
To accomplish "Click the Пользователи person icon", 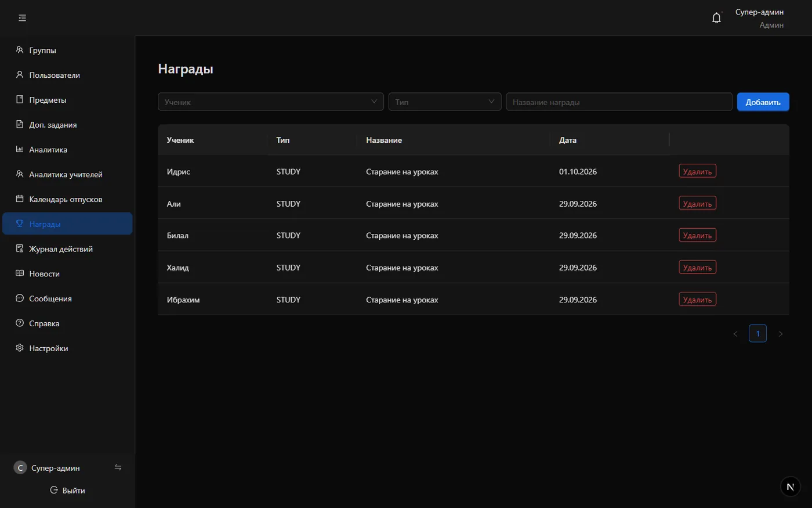I will pos(20,75).
